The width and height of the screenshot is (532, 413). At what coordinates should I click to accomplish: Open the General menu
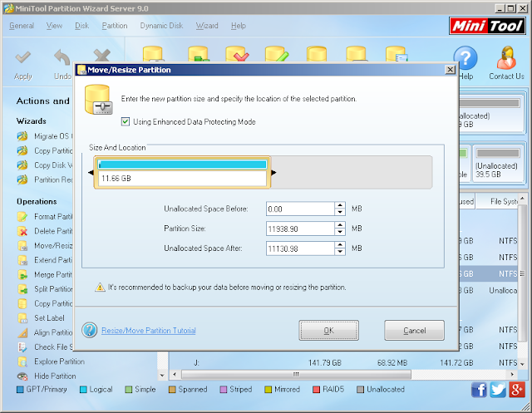pos(22,26)
